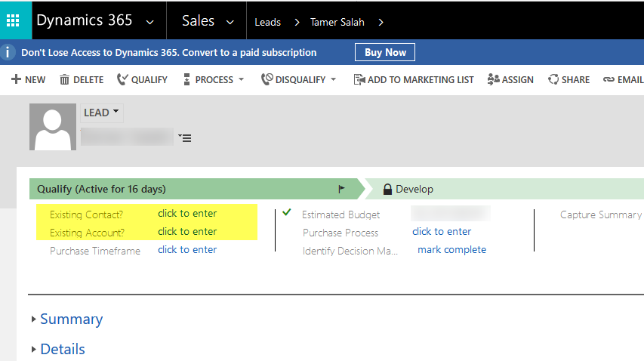The image size is (644, 361).
Task: Click to enter Purchase Process value
Action: pyautogui.click(x=442, y=232)
